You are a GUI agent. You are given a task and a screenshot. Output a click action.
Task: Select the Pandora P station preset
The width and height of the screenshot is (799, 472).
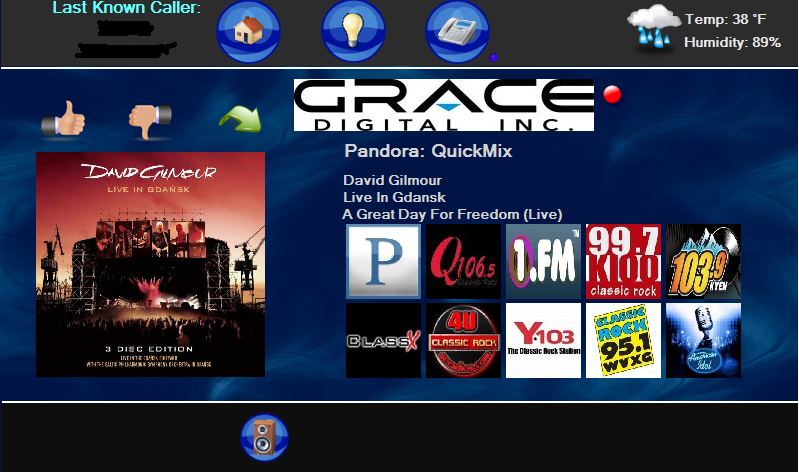click(x=384, y=261)
